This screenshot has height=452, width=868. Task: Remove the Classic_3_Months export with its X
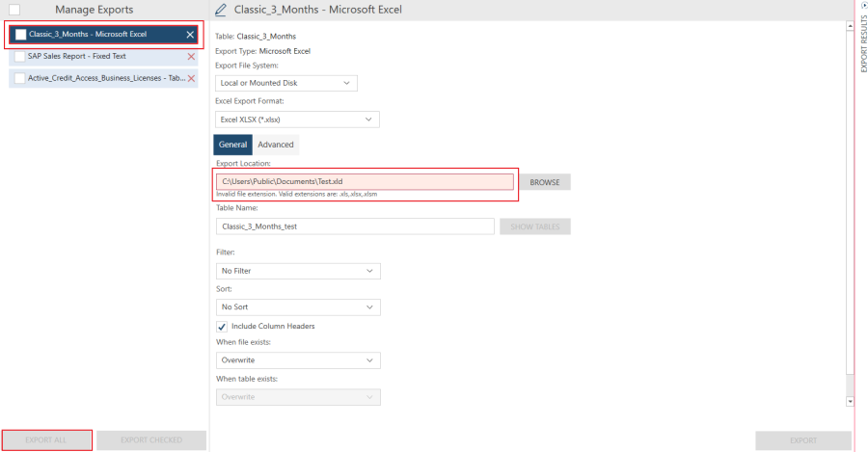point(190,35)
